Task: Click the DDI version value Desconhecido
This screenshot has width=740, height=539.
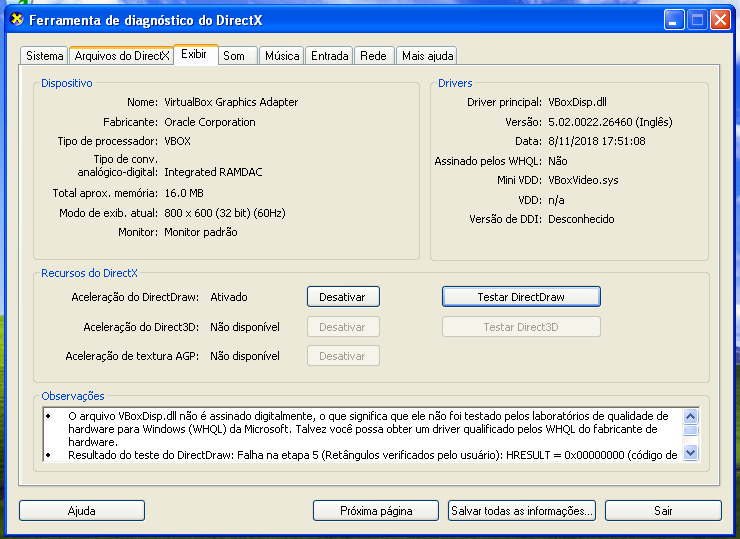Action: 581,219
